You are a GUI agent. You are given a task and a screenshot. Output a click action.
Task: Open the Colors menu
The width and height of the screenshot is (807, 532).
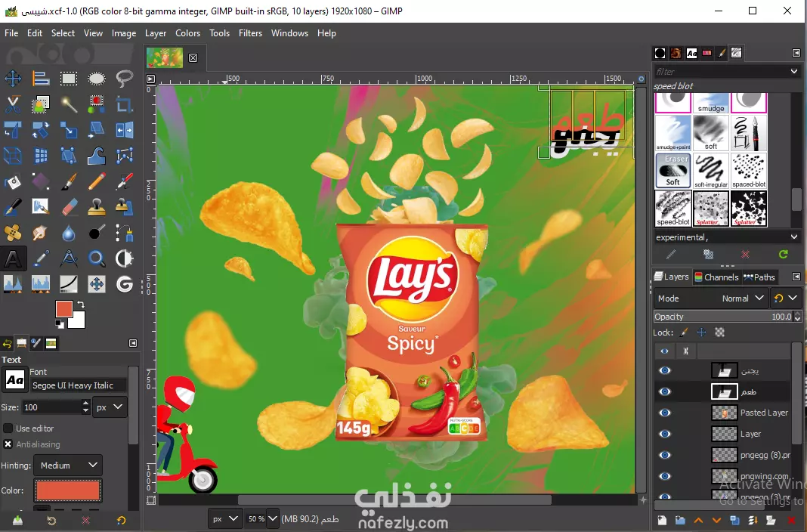point(187,33)
